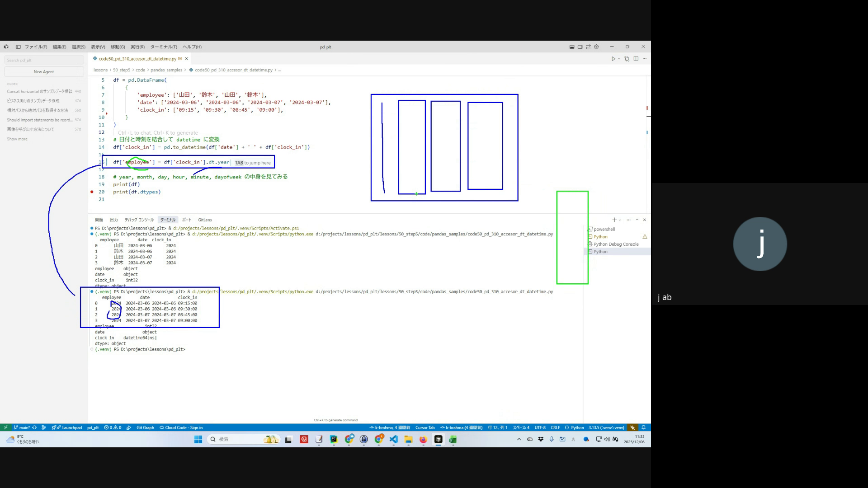Open Cursor settings gear icon
The height and width of the screenshot is (488, 868).
point(596,47)
